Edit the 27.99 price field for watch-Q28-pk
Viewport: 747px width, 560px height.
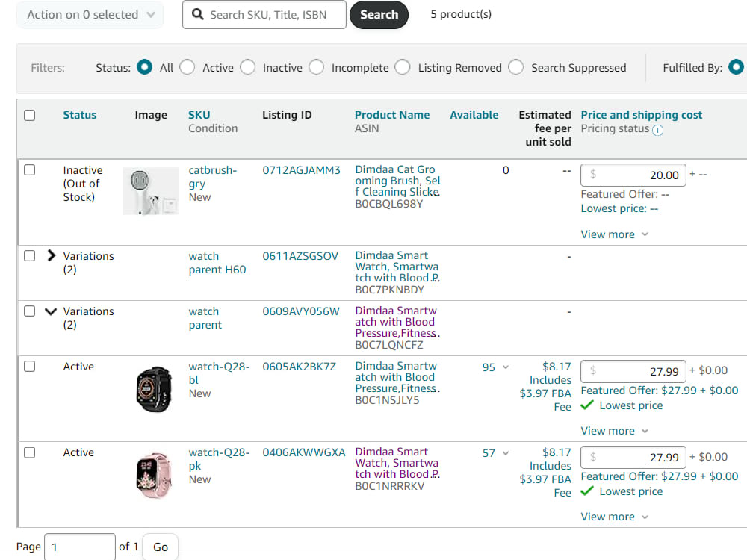click(x=633, y=457)
